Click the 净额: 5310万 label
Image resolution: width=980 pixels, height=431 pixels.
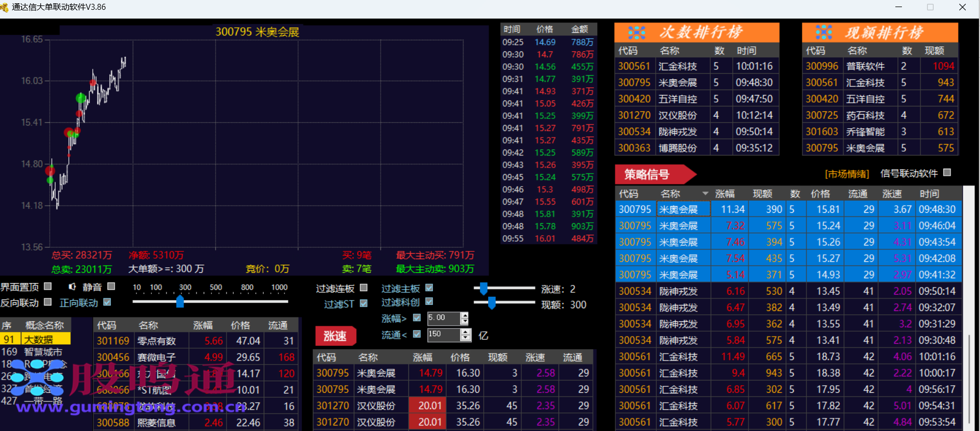click(156, 255)
